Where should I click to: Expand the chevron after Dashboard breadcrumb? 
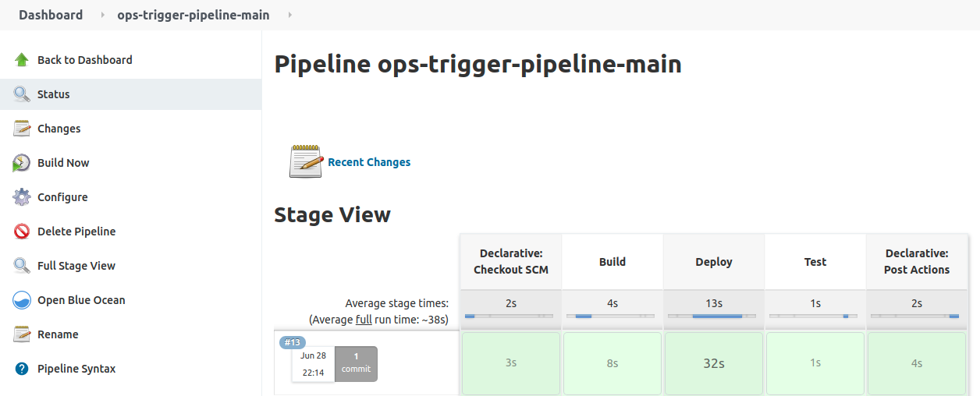pos(102,15)
